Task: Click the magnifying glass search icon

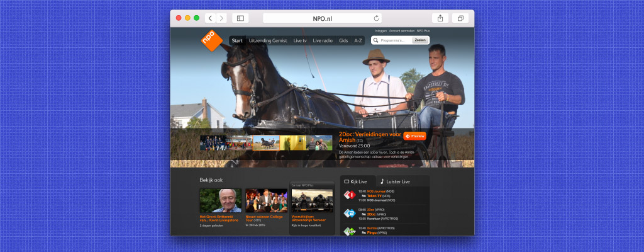Action: (x=376, y=40)
